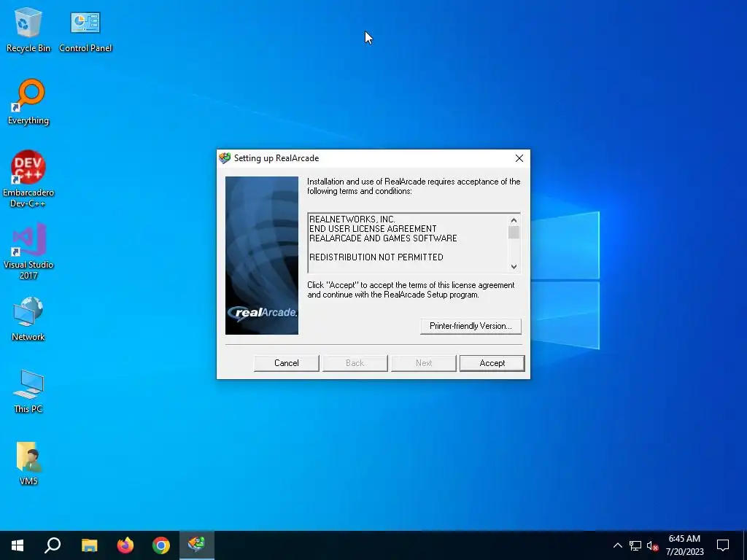
Task: Show hidden system tray icons
Action: pos(617,545)
